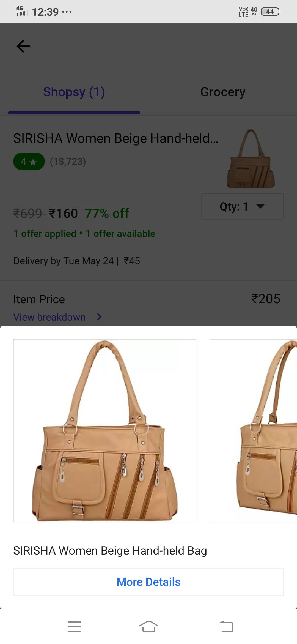Open the Android recent apps menu icon

click(74, 626)
